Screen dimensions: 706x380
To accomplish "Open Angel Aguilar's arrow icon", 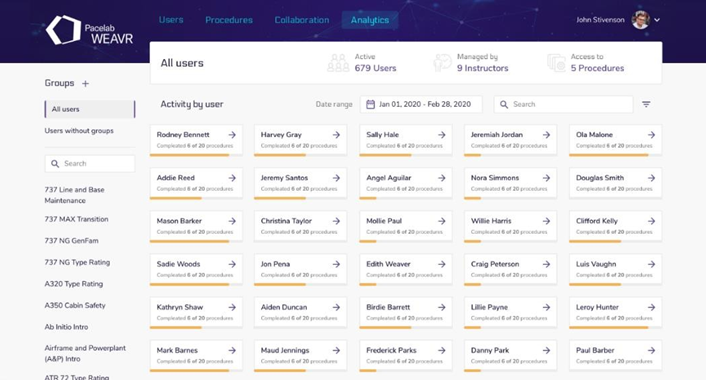I will click(x=442, y=178).
